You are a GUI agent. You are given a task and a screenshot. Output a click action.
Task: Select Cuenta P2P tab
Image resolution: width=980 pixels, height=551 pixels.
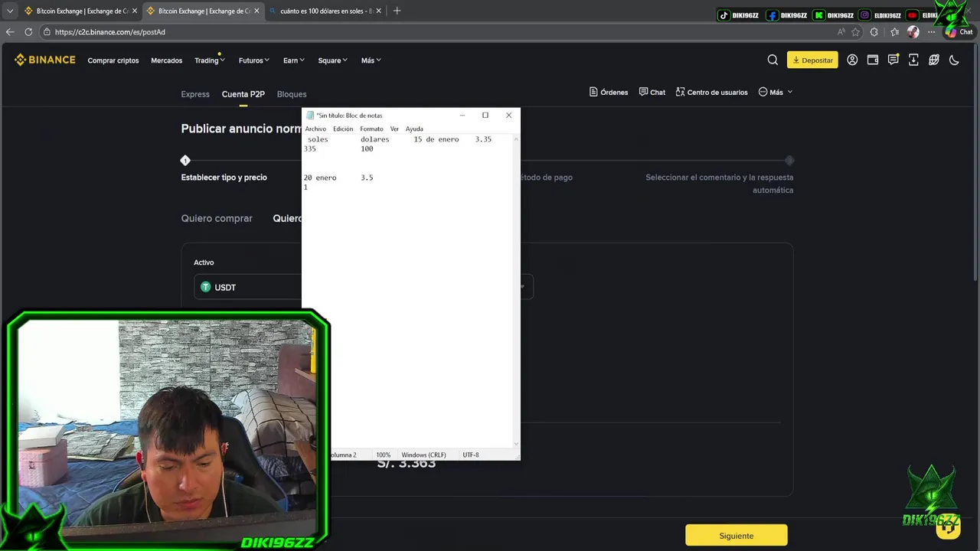coord(243,94)
